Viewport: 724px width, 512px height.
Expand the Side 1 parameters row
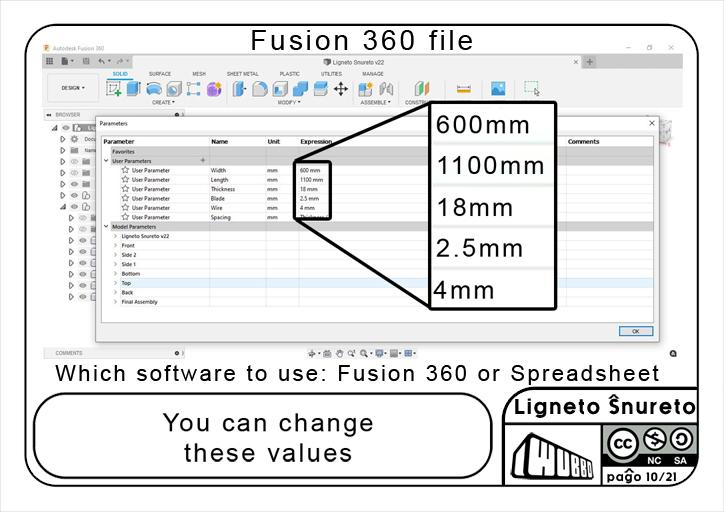pos(115,264)
